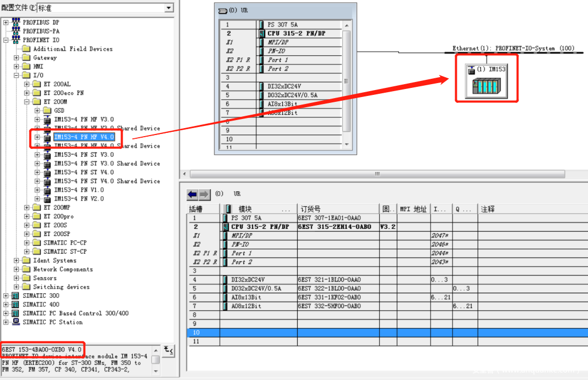
Task: Expand the ET 200SP folder
Action: 27,234
